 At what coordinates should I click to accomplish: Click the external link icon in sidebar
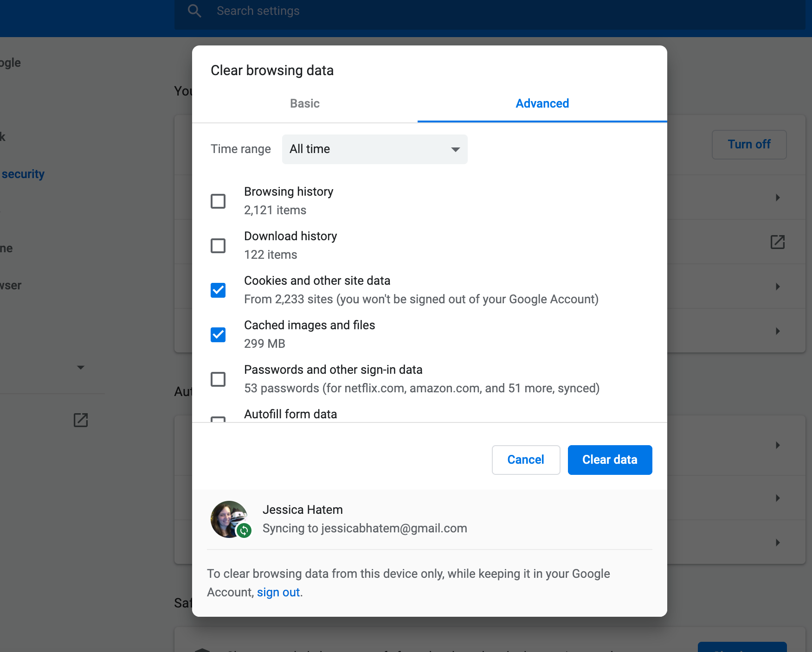pyautogui.click(x=81, y=420)
